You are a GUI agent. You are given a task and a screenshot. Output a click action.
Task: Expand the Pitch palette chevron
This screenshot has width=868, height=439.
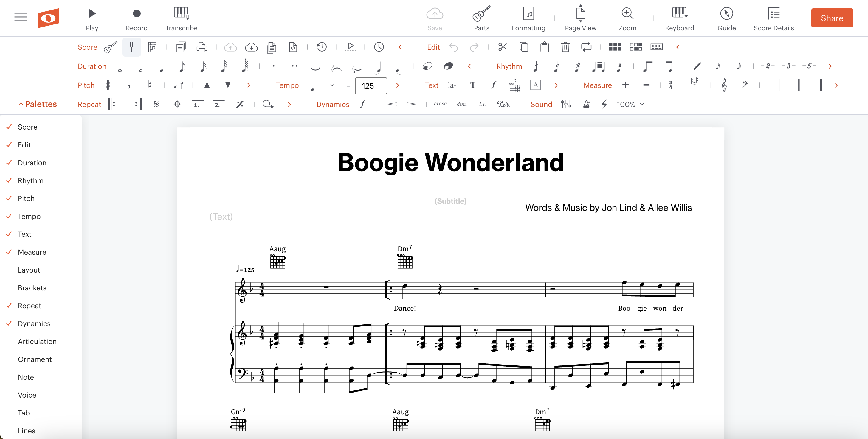click(249, 85)
